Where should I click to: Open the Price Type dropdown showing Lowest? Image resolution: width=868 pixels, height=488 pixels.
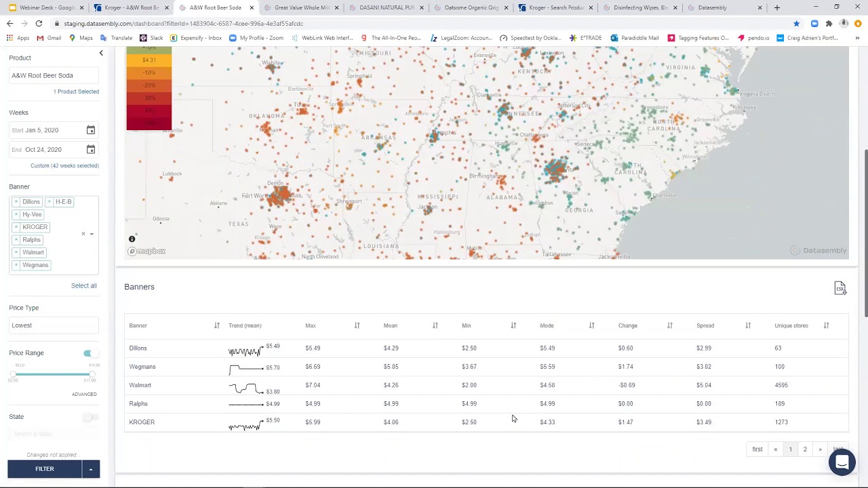pos(54,325)
